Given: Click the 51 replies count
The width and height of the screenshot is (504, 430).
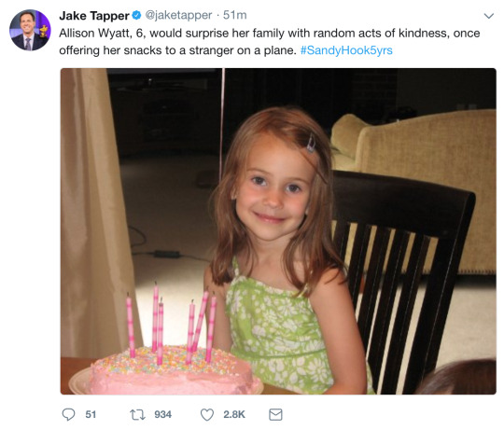Looking at the screenshot, I should [x=91, y=414].
